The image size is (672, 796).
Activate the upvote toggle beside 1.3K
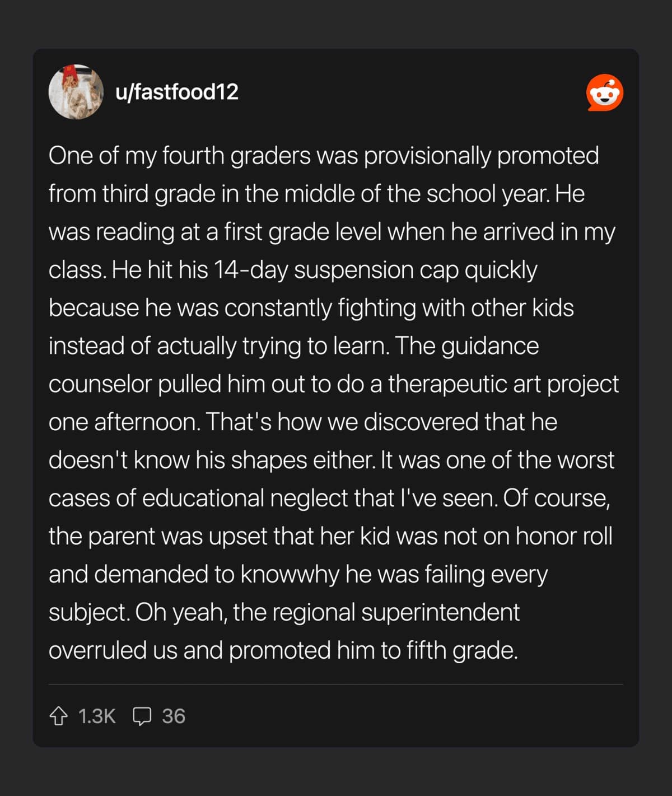coord(60,716)
